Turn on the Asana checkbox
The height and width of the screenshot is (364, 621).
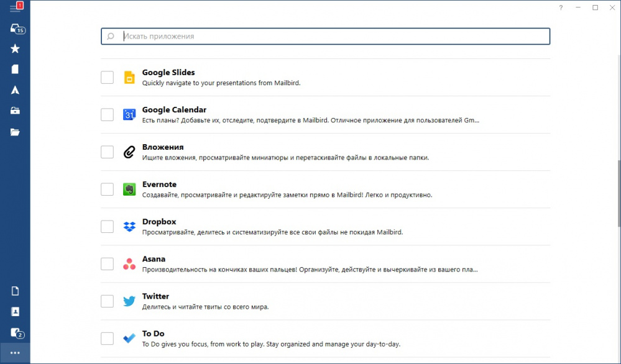(107, 264)
